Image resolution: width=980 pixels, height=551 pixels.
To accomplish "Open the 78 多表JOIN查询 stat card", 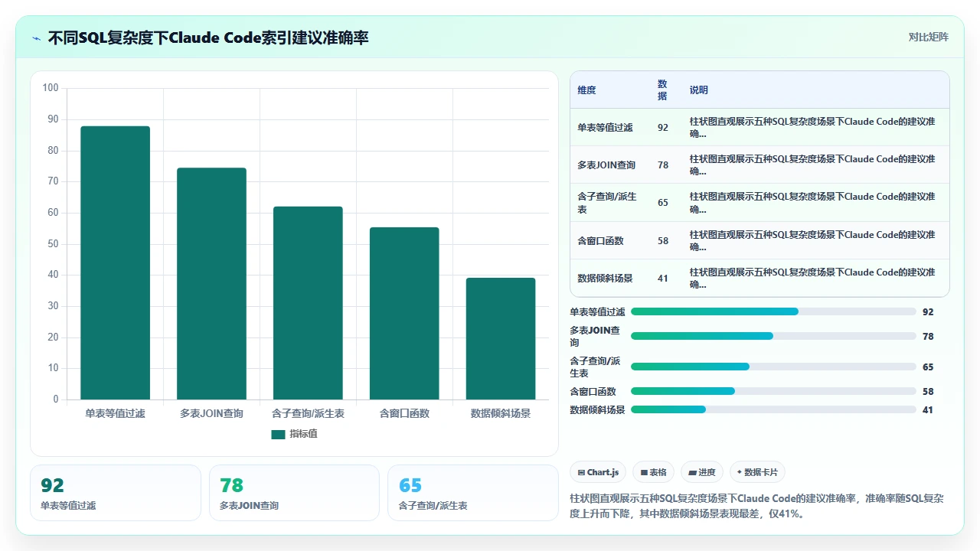I will (295, 493).
